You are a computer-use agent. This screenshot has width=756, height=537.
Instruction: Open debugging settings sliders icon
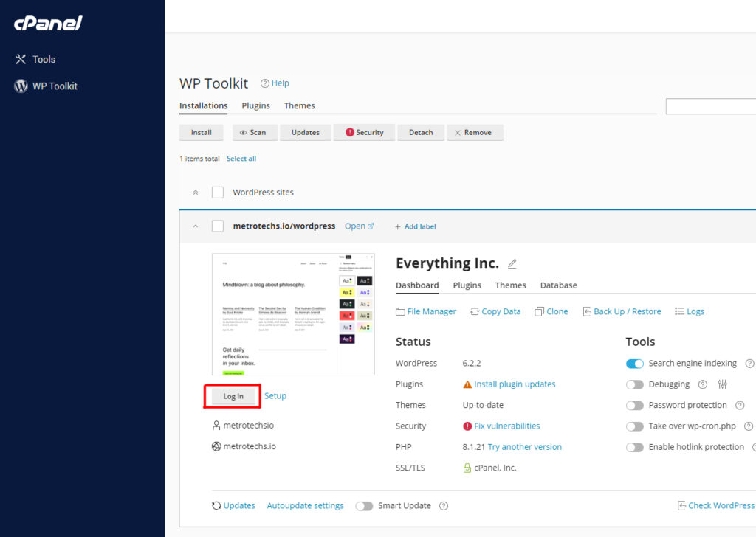tap(722, 384)
